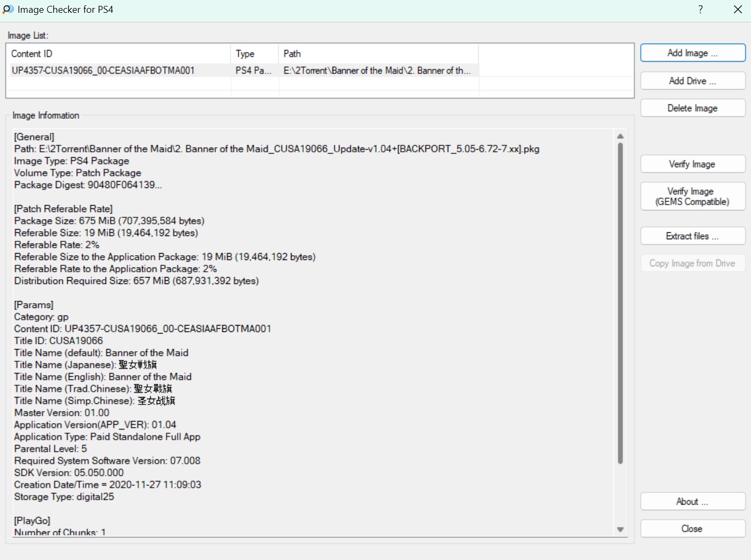Run Verify Image (GEMS Compatible)
751x560 pixels.
pos(692,197)
